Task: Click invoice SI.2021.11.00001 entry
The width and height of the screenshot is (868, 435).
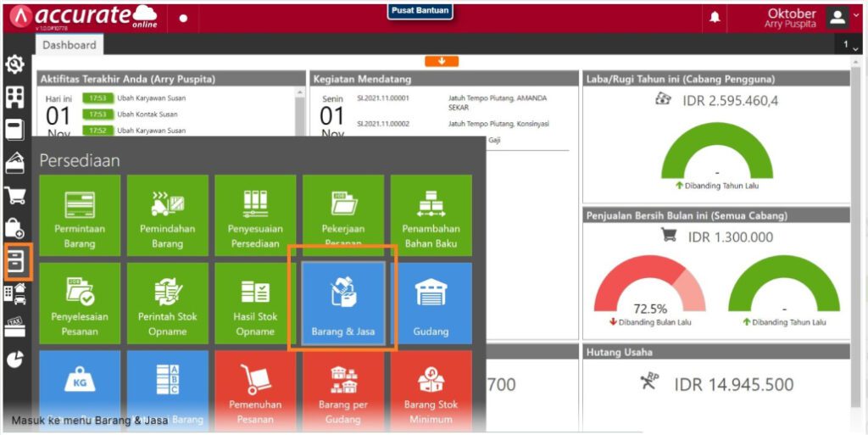Action: coord(382,98)
